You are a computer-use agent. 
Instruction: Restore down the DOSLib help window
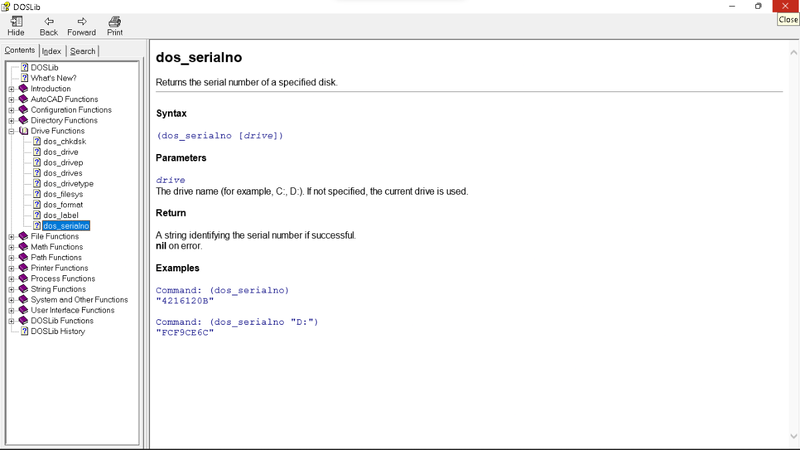click(758, 6)
